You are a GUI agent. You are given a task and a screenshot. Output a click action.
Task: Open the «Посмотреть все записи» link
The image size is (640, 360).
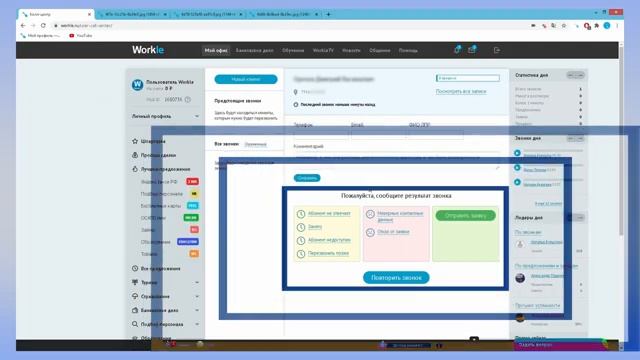[x=461, y=91]
